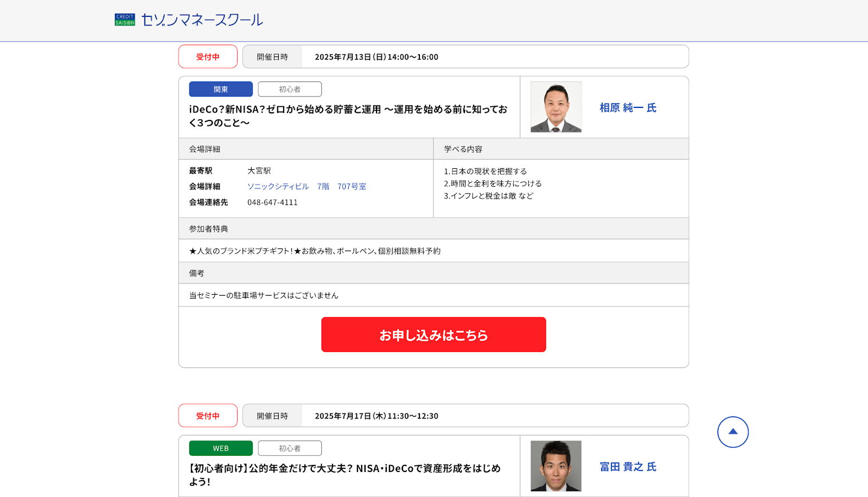
Task: Click 富田 貴之 speaker photo
Action: coord(556,466)
